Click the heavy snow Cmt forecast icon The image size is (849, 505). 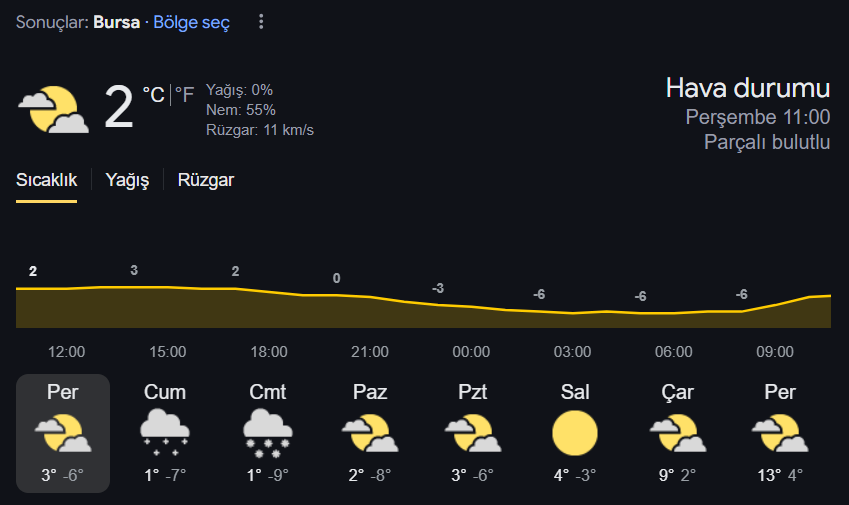coord(267,433)
